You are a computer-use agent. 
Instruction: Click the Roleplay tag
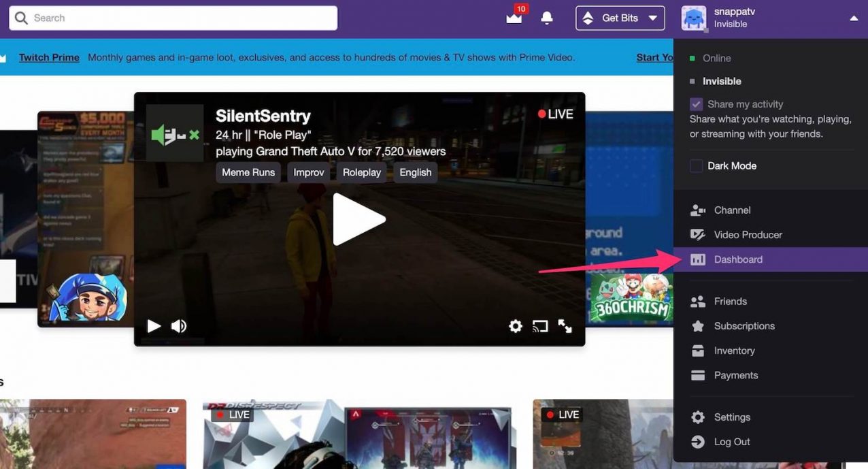pos(361,172)
